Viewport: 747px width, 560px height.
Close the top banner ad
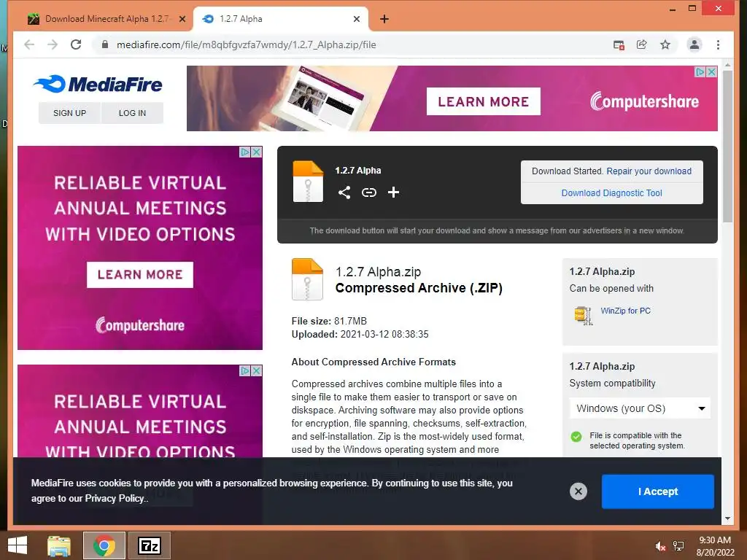pos(712,72)
